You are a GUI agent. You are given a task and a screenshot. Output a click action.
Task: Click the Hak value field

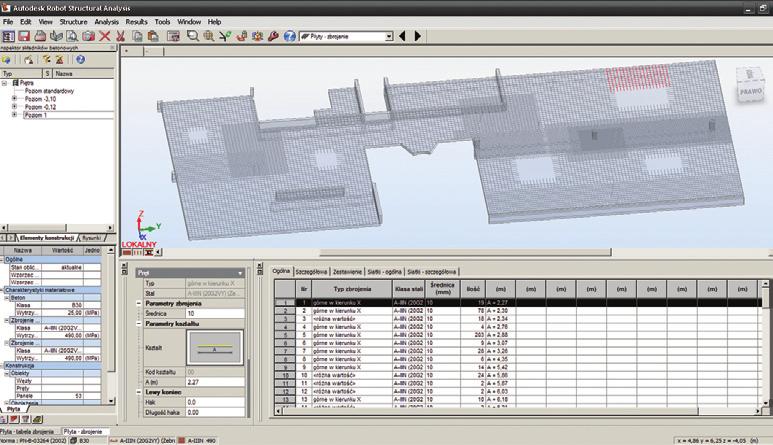[214, 402]
